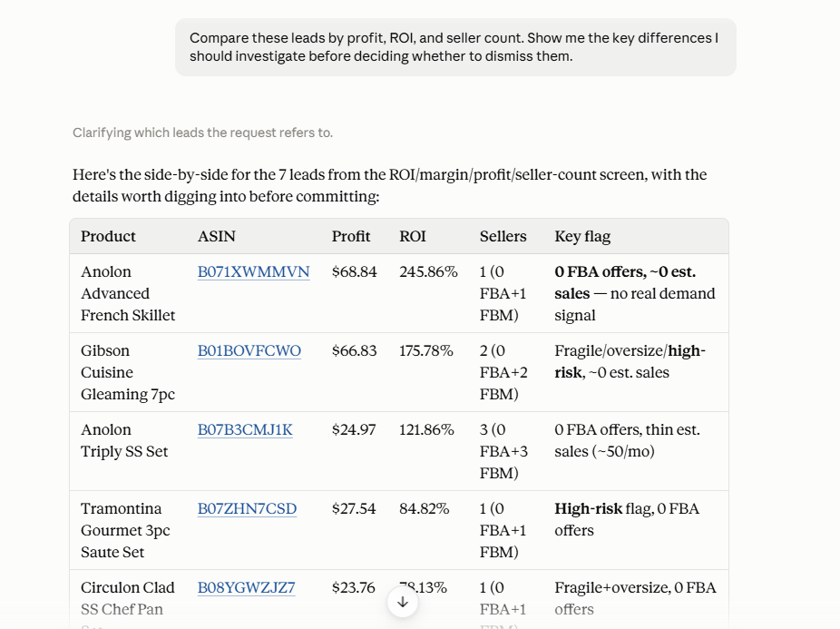Open ASIN link B01BOVFCWO
The height and width of the screenshot is (629, 840).
tap(249, 350)
